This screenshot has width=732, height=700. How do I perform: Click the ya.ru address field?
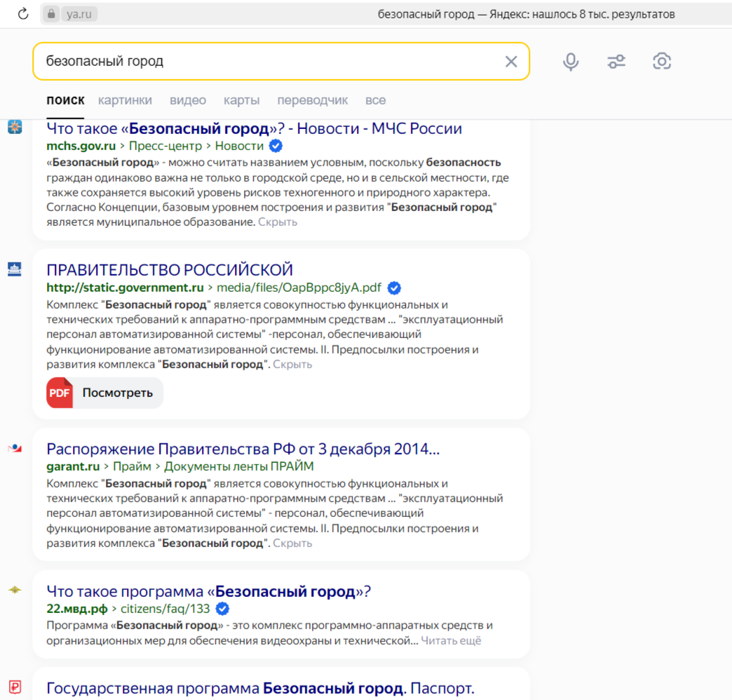tap(79, 14)
